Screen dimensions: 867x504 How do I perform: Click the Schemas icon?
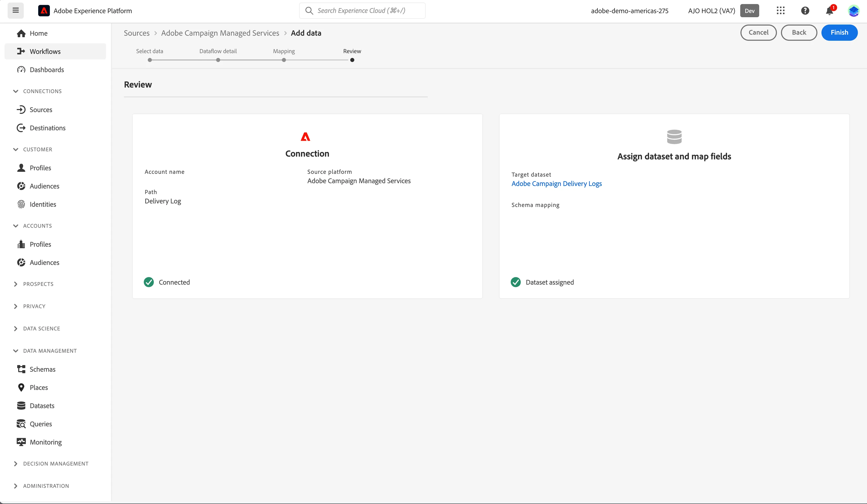click(x=21, y=369)
